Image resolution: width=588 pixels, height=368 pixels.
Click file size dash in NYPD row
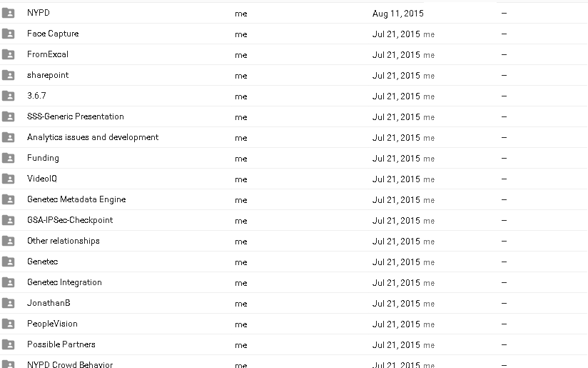[x=504, y=14]
